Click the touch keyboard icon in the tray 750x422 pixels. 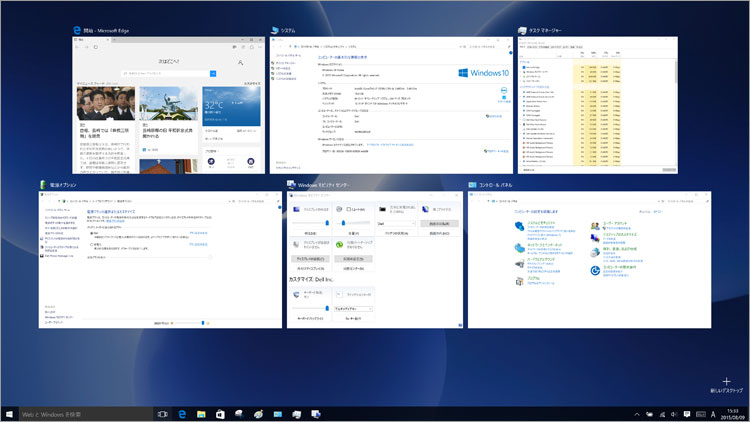coord(700,414)
